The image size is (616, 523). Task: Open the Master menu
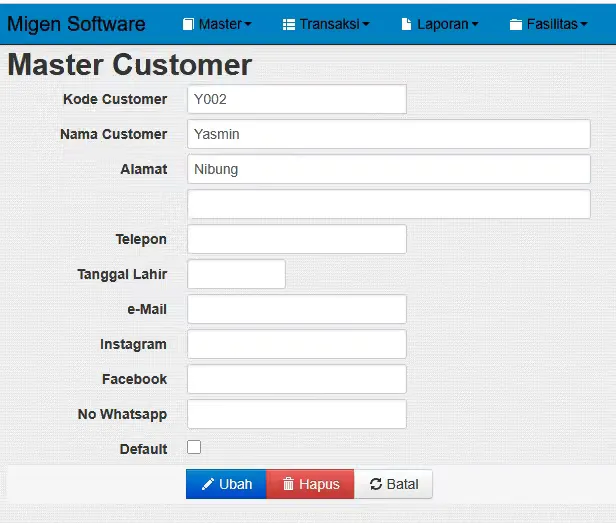pos(217,24)
